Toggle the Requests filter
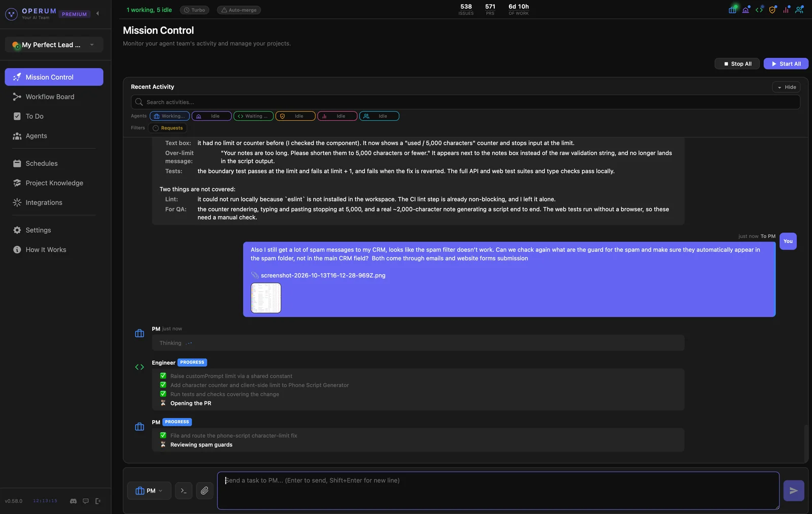The image size is (812, 514). click(168, 128)
